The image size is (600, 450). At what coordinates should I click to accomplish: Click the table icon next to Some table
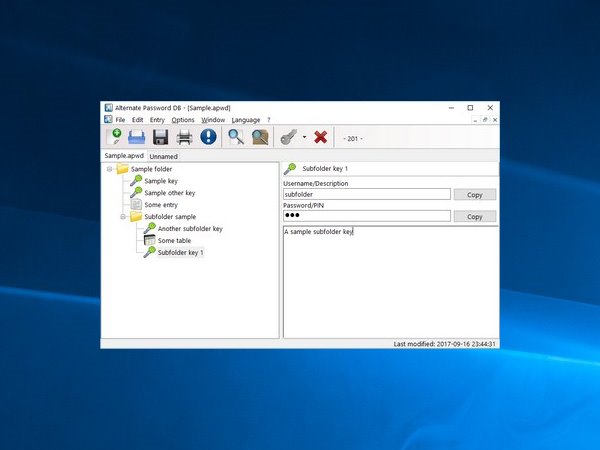point(150,240)
